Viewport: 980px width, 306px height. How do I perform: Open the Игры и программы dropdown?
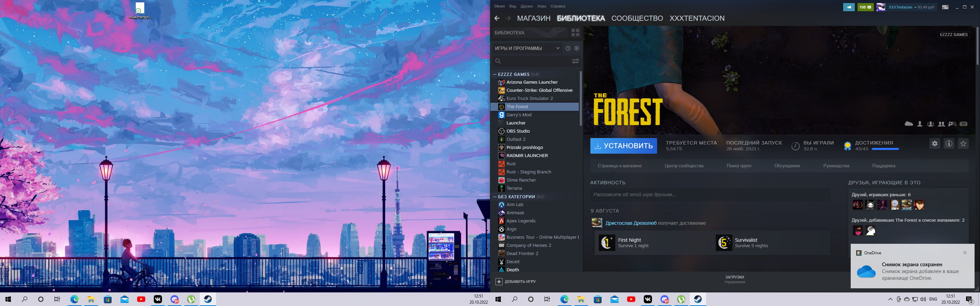tap(527, 48)
